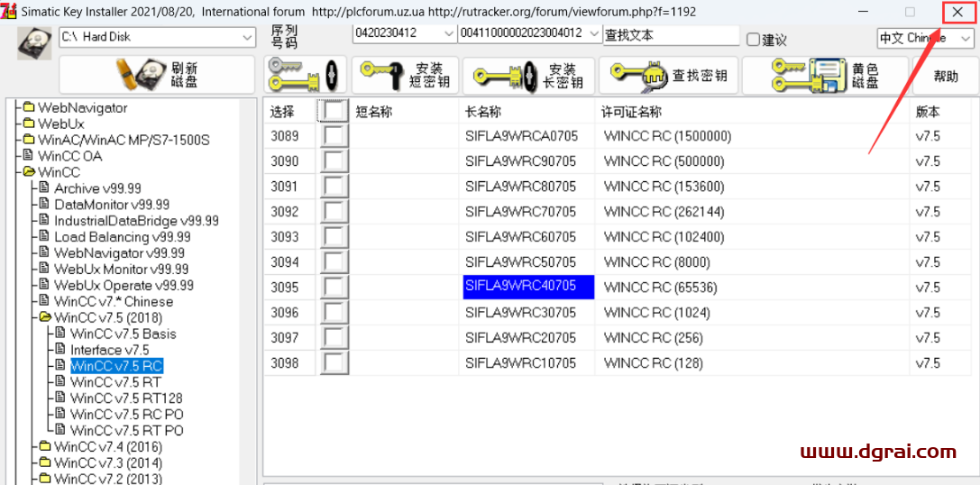Click the hard disk drive icon
Image resolution: width=980 pixels, height=485 pixels.
33,42
